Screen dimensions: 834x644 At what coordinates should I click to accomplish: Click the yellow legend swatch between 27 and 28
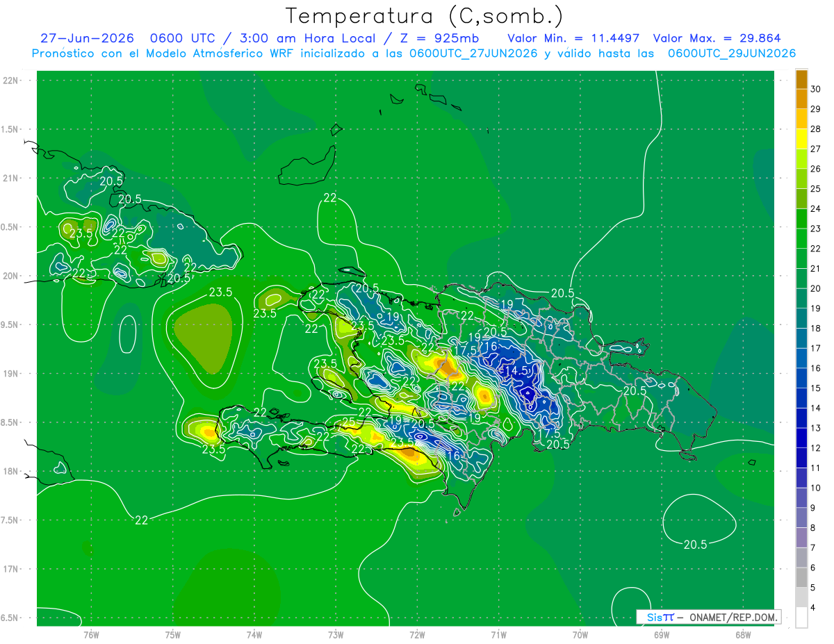(801, 139)
